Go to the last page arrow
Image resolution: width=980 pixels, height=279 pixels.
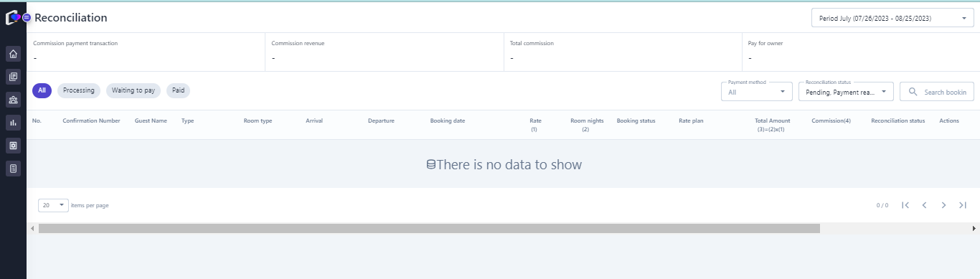pyautogui.click(x=963, y=205)
